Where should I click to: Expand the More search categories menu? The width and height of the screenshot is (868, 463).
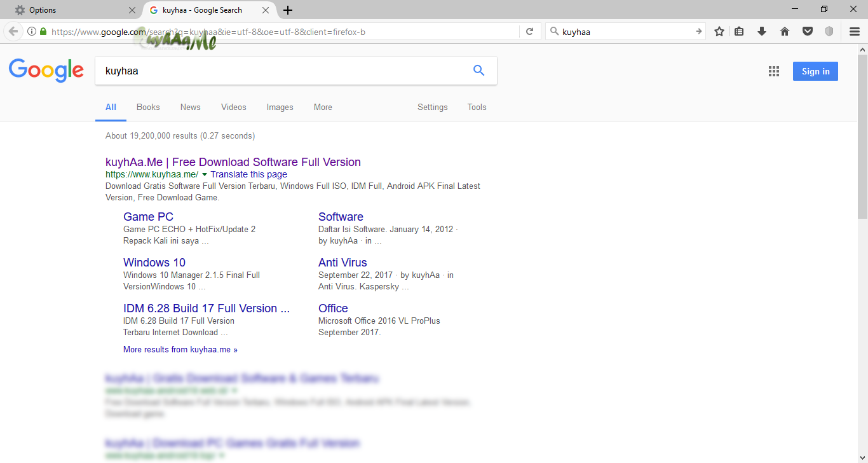pos(323,107)
